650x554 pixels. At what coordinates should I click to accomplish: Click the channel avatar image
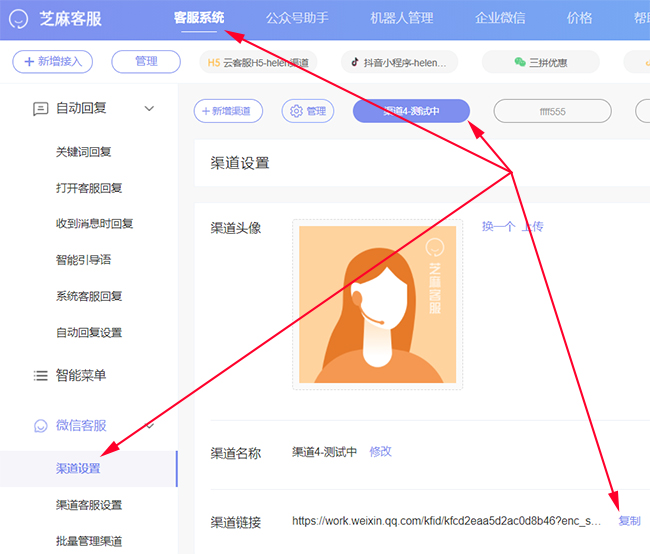(x=377, y=304)
